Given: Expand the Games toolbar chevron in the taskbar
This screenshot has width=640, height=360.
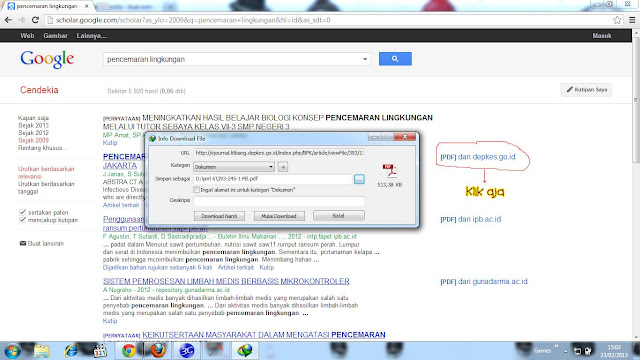Looking at the screenshot, I should coord(556,347).
